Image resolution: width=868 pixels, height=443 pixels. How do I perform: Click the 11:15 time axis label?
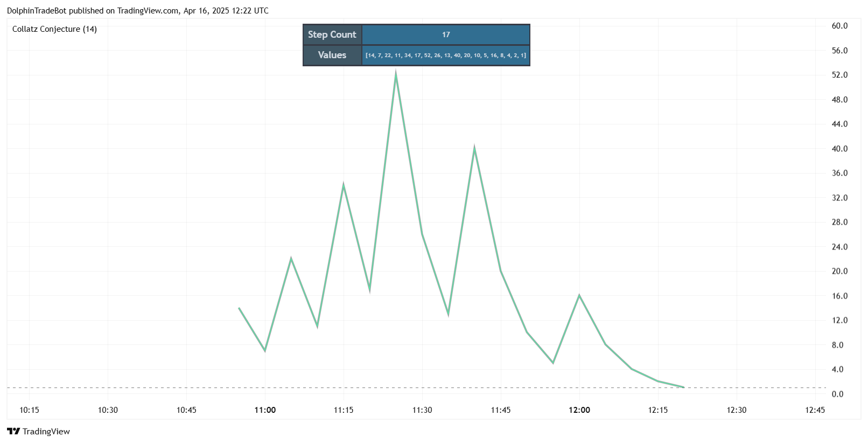click(344, 410)
